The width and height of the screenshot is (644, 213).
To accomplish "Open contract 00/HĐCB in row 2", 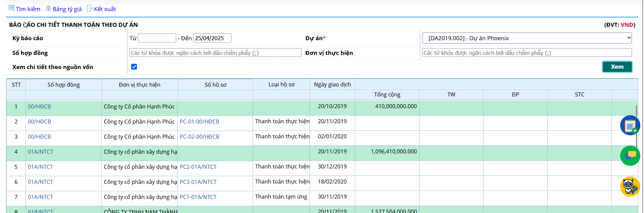I will click(x=39, y=122).
